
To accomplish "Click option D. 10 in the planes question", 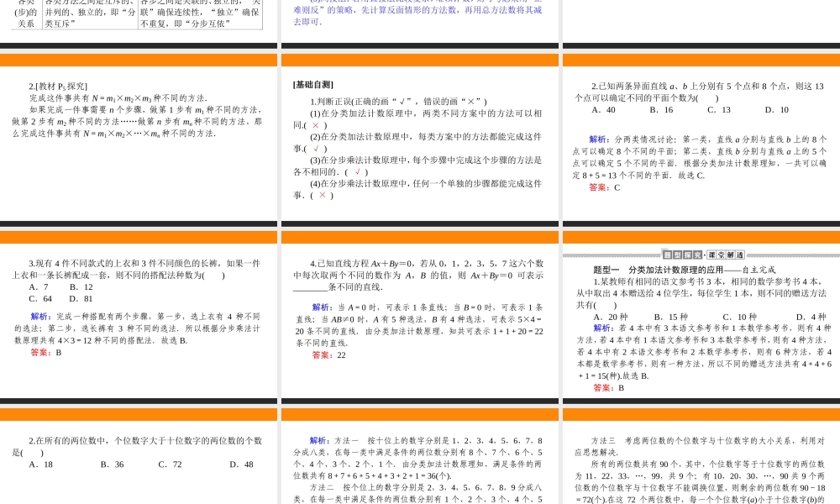I will 777,110.
